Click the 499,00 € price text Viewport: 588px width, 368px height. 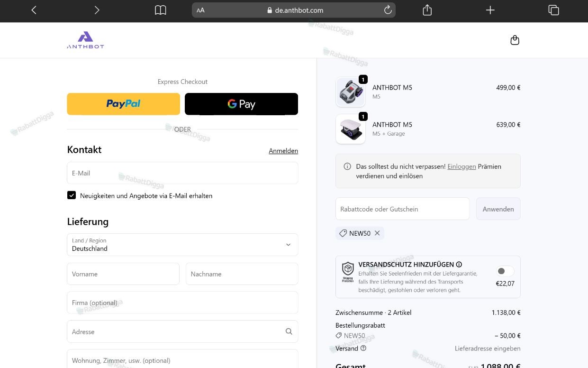point(508,88)
